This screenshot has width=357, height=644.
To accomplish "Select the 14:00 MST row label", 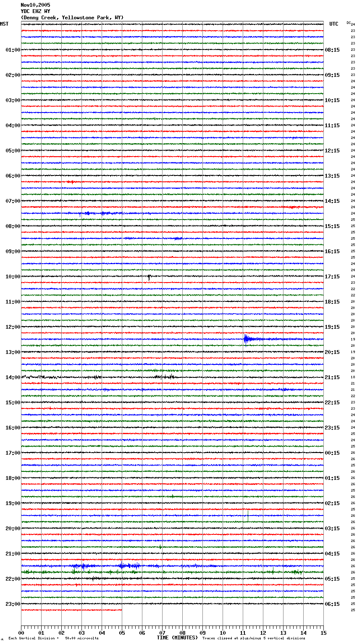I will tap(13, 377).
